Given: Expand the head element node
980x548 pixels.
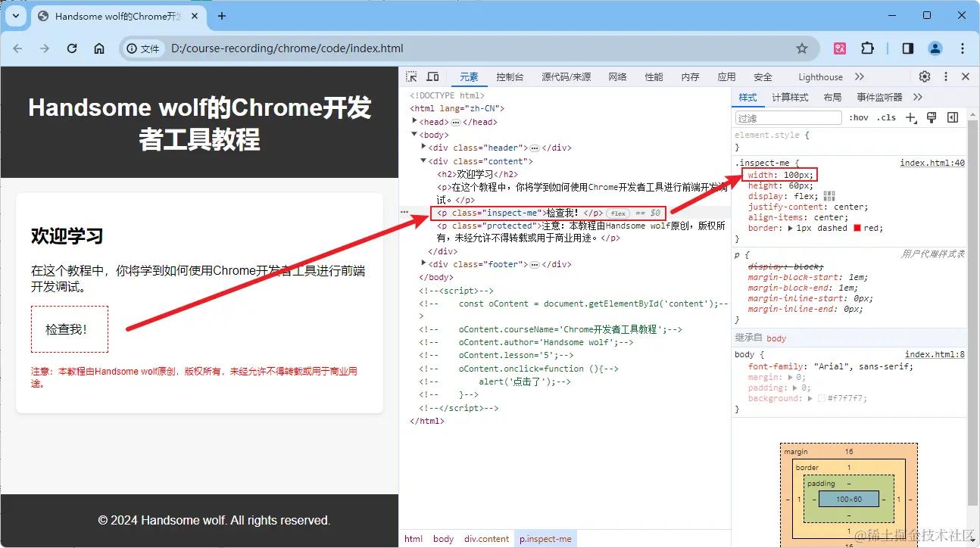Looking at the screenshot, I should [x=414, y=121].
